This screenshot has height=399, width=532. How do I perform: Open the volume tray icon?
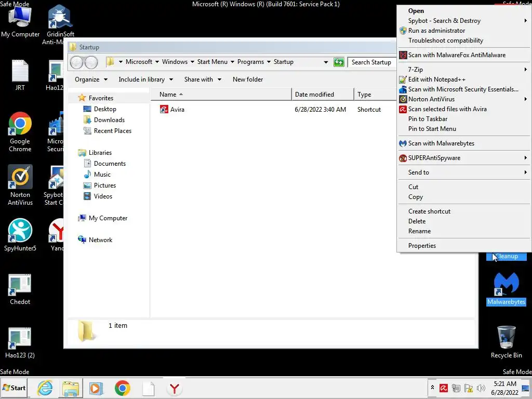(481, 388)
